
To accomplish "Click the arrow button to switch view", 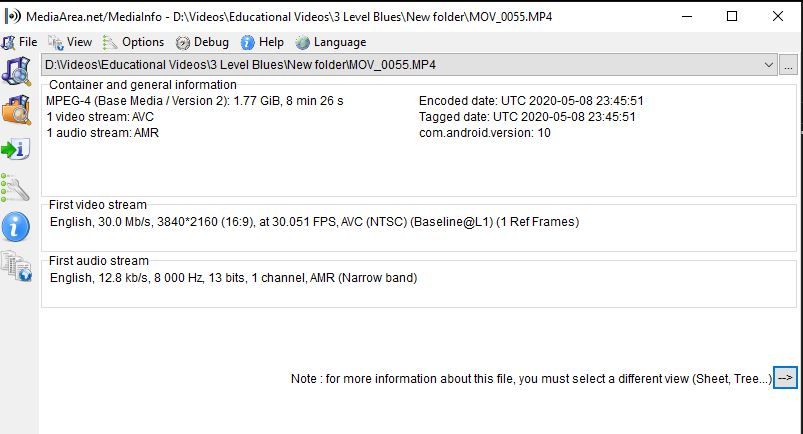I will pyautogui.click(x=785, y=378).
